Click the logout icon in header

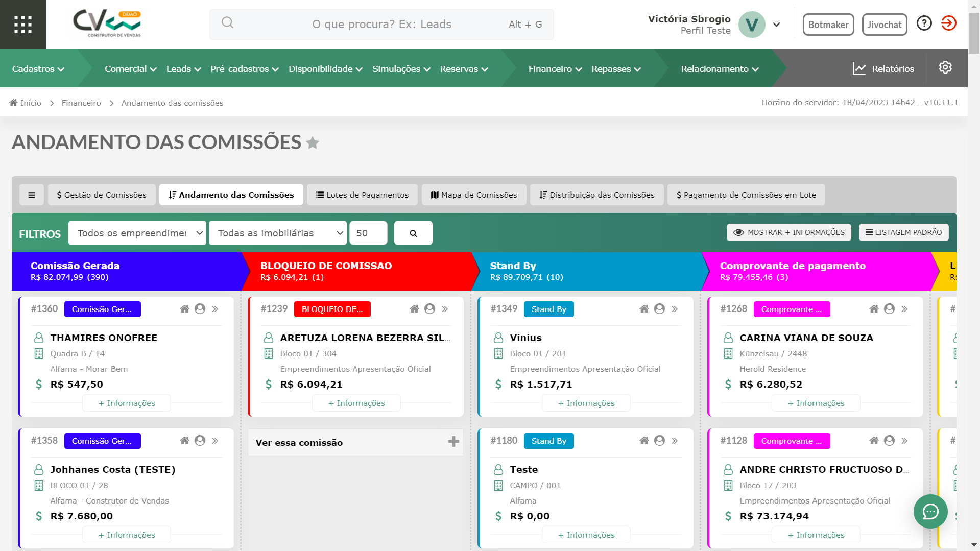point(948,23)
